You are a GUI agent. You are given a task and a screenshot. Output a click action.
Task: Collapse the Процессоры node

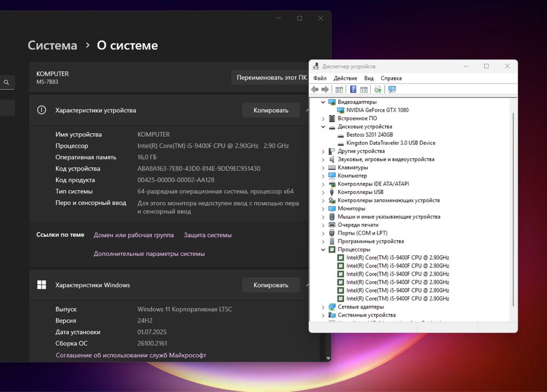click(x=323, y=249)
